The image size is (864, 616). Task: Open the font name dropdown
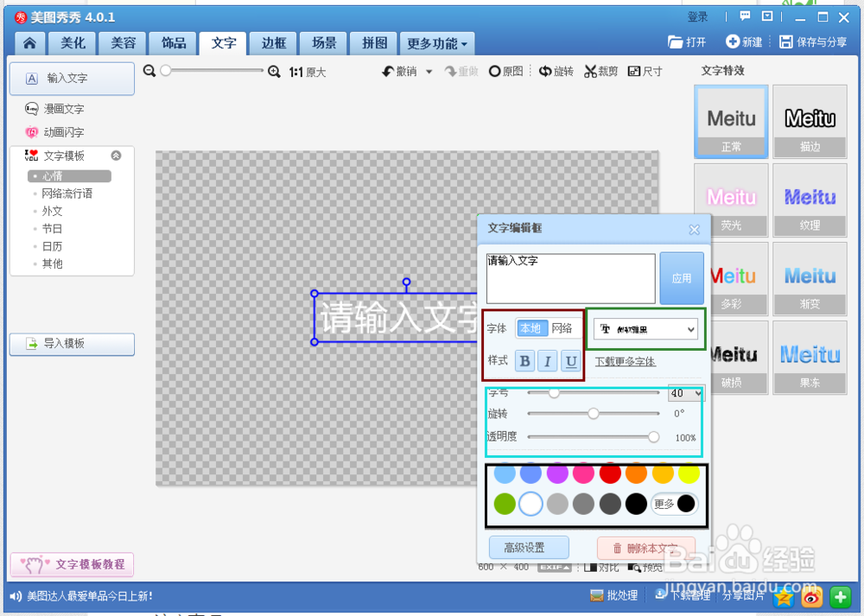coord(645,329)
